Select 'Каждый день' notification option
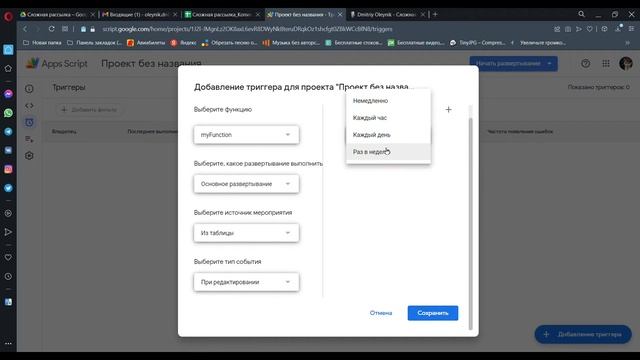This screenshot has height=360, width=640. (388, 135)
